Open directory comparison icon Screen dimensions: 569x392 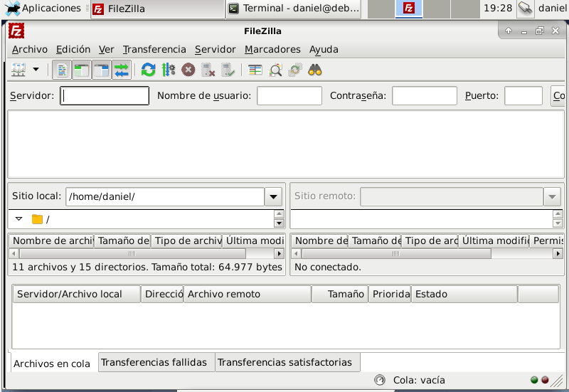pyautogui.click(x=255, y=70)
